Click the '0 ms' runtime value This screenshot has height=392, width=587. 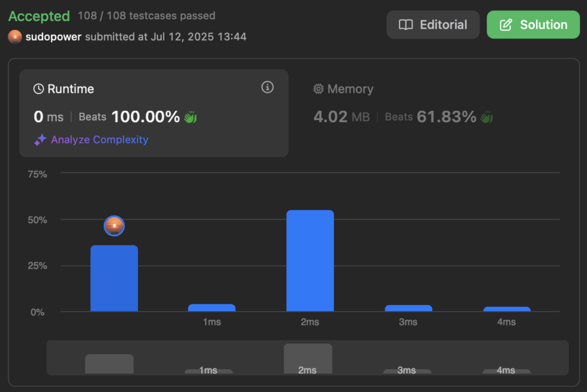coord(49,117)
